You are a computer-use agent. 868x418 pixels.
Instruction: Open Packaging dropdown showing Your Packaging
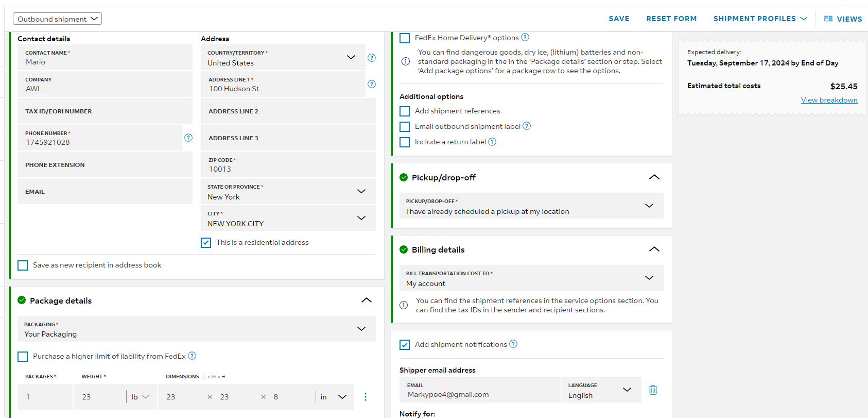pos(197,329)
